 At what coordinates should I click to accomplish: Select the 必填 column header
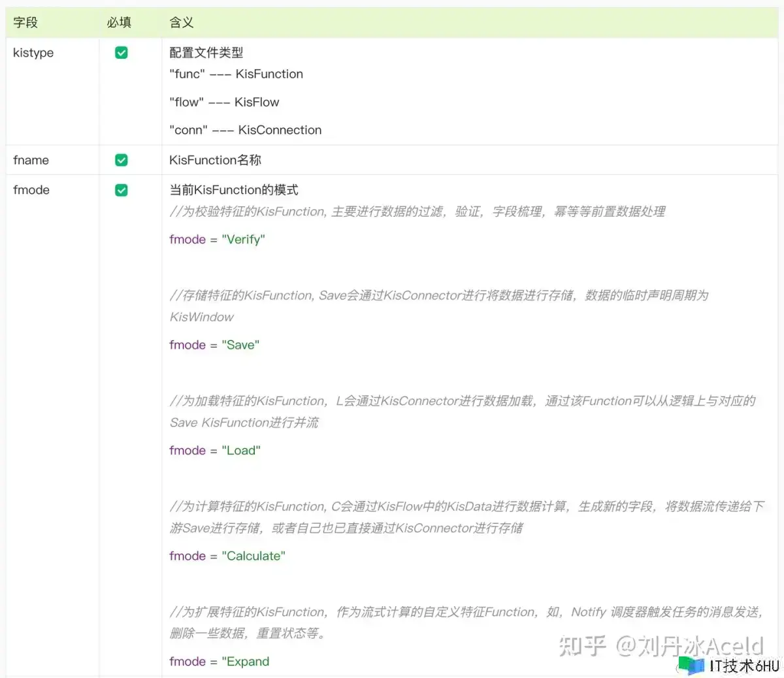click(119, 22)
